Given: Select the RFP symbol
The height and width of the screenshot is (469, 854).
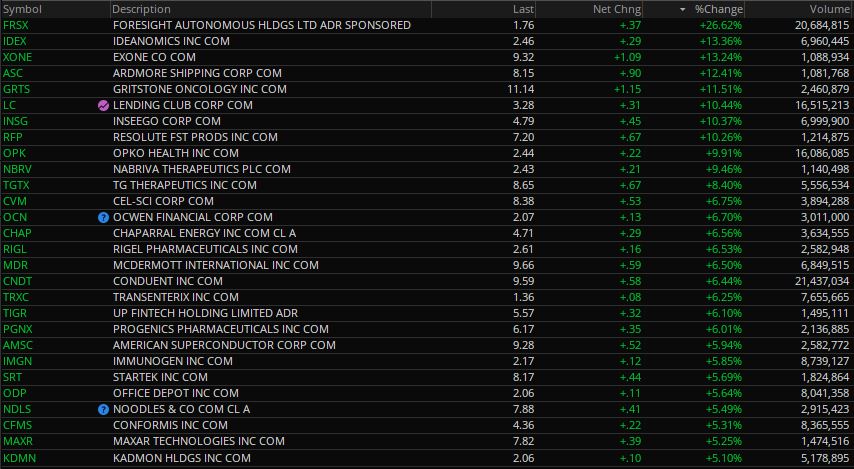Looking at the screenshot, I should pyautogui.click(x=13, y=137).
